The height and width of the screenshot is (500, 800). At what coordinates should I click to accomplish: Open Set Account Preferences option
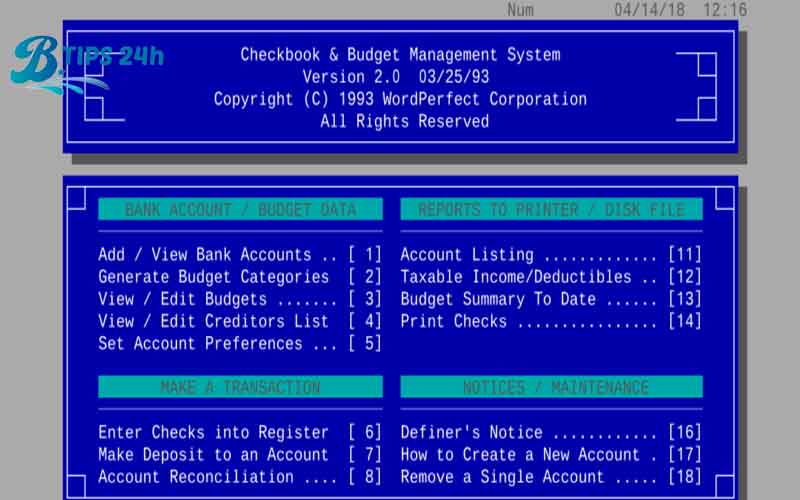[x=240, y=343]
